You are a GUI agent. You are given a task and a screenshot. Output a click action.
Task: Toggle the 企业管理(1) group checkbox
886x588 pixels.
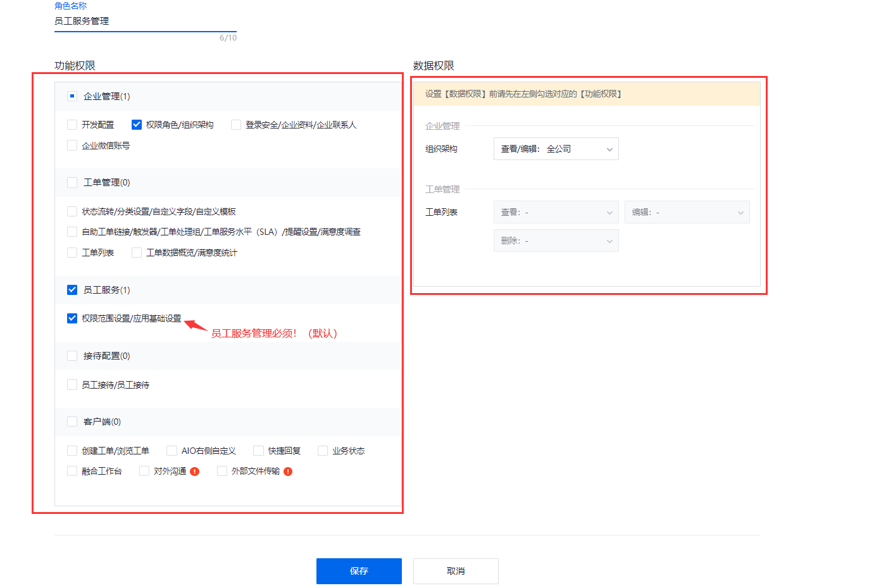click(x=72, y=96)
